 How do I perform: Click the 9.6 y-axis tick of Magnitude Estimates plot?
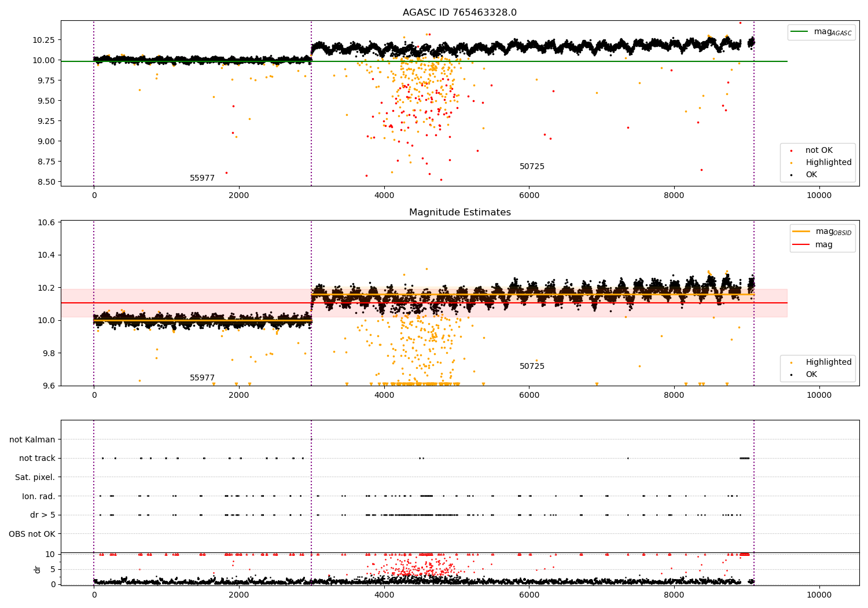point(48,386)
